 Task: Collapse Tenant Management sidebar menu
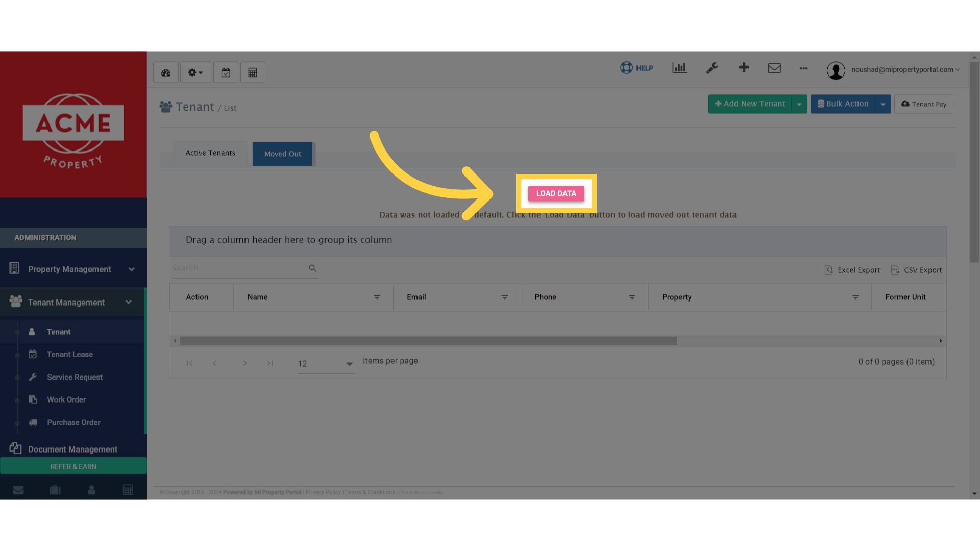pyautogui.click(x=72, y=302)
